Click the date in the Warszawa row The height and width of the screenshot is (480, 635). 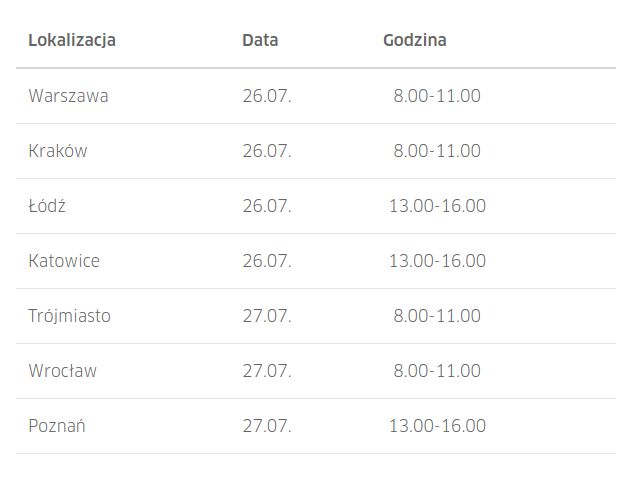tap(267, 96)
